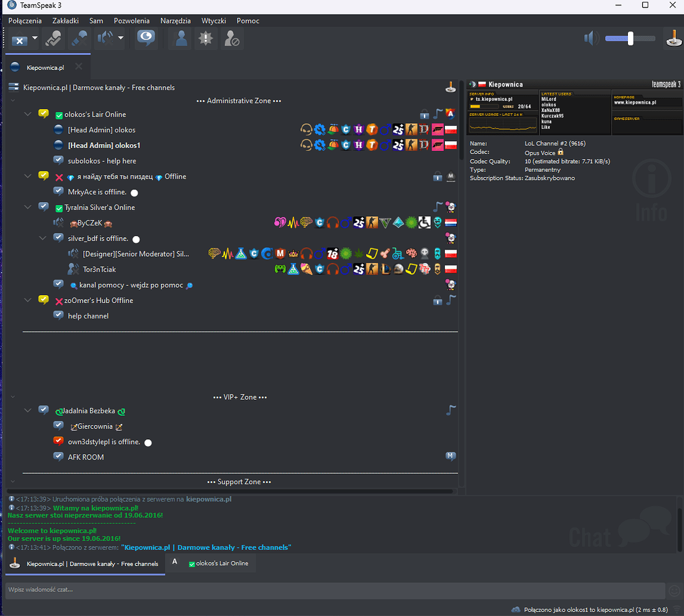Collapse the Jadalnia Bezbeka channel branch
The image size is (684, 616).
pyautogui.click(x=27, y=410)
